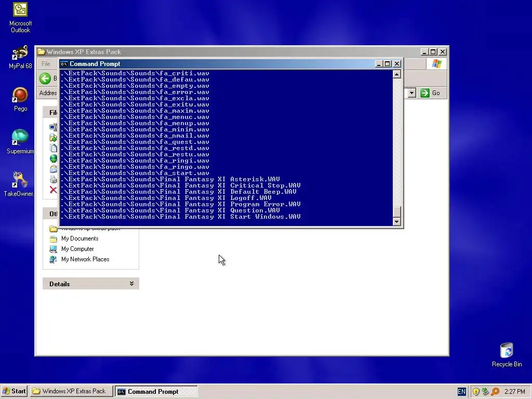532x399 pixels.
Task: Open the File menu in Explorer
Action: [46, 64]
